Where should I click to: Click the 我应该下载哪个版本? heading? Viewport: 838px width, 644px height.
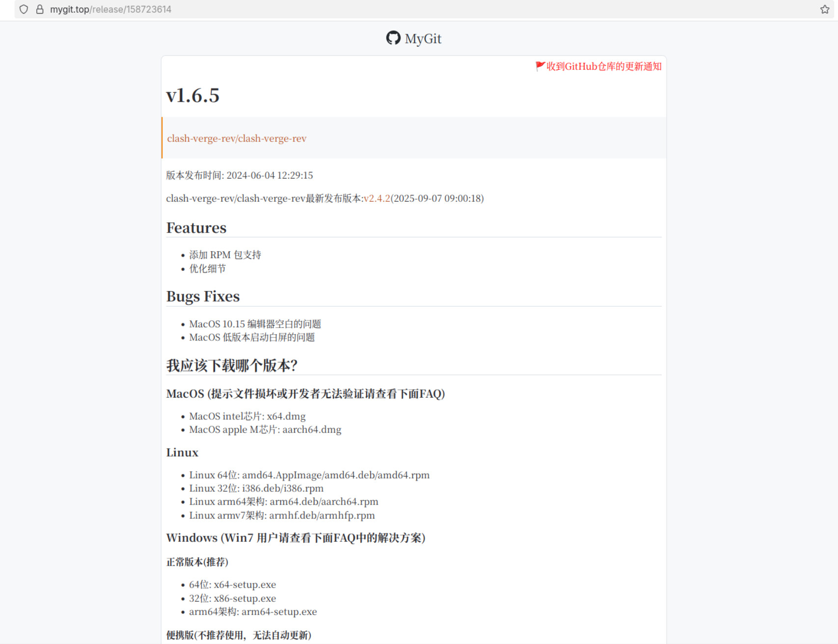(x=232, y=365)
